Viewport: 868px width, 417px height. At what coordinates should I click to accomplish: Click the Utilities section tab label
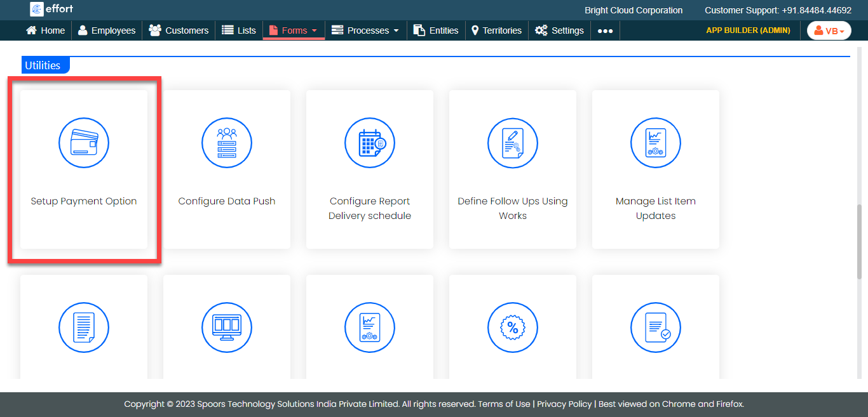[x=43, y=65]
